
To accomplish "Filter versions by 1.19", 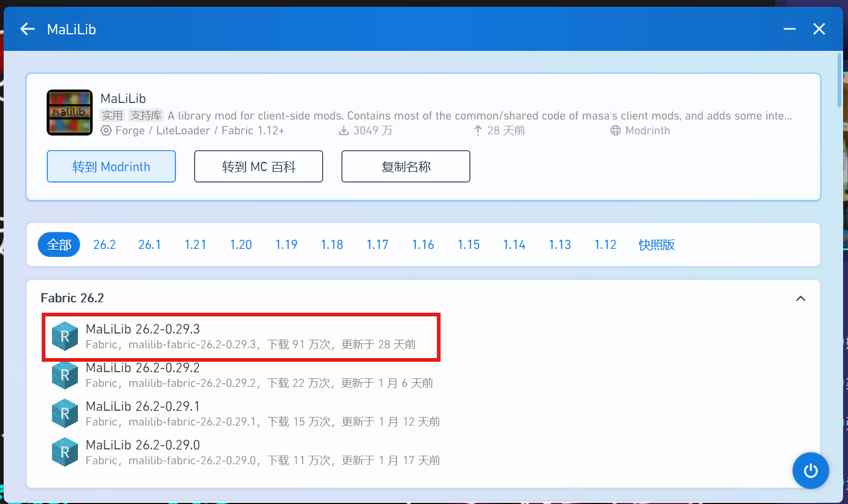I will [x=286, y=245].
